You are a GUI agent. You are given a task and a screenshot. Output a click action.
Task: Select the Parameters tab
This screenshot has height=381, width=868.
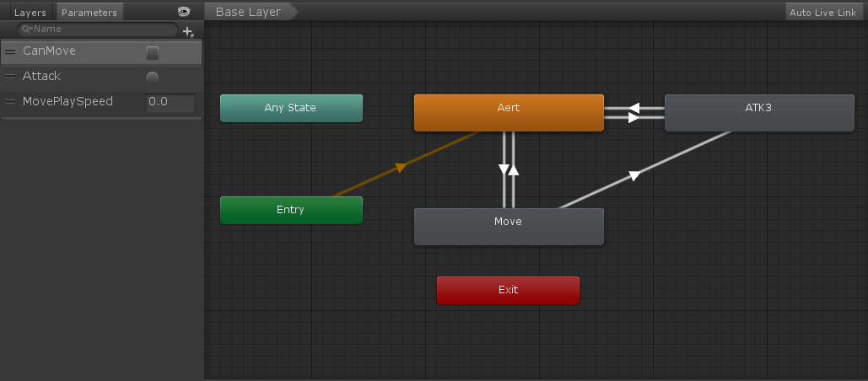coord(89,12)
